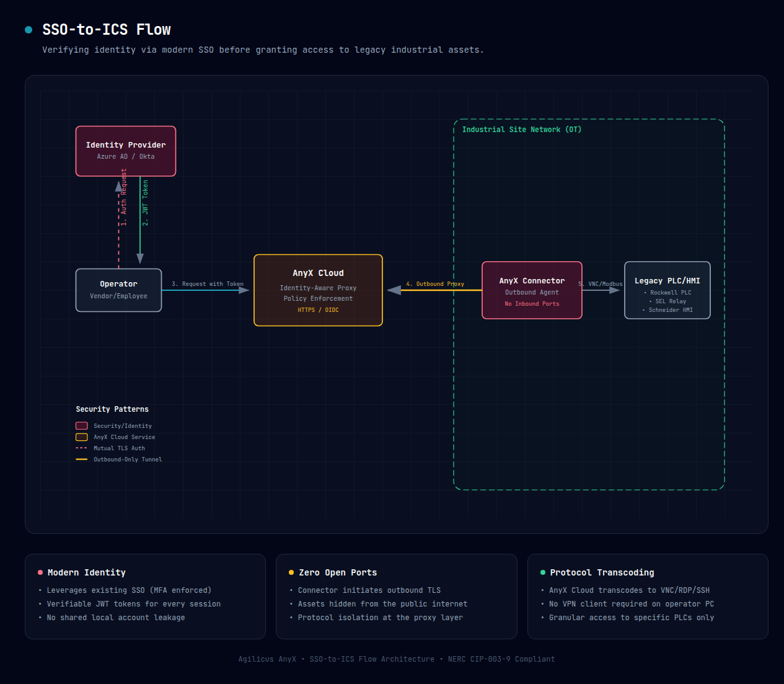
Task: Click the 'Protocol Transcoding' card heading
Action: [x=602, y=572]
